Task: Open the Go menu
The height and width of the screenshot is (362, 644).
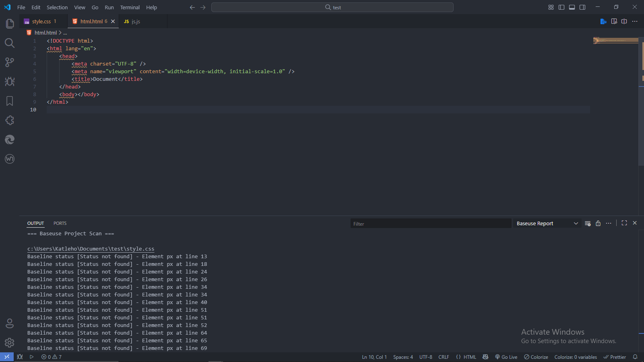Action: click(95, 7)
